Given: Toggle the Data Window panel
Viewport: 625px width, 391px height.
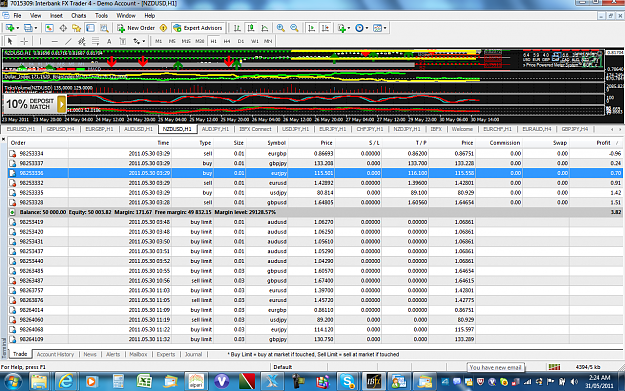Looking at the screenshot, I should click(x=63, y=28).
